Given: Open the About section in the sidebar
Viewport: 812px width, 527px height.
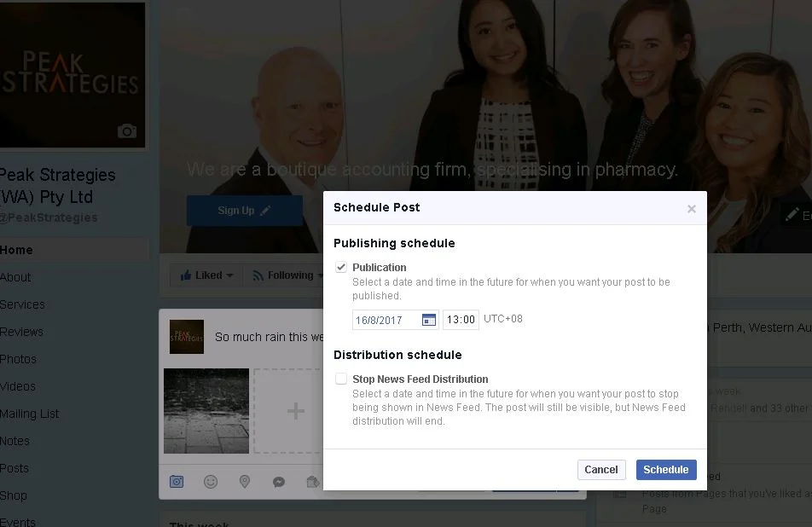Looking at the screenshot, I should point(15,277).
